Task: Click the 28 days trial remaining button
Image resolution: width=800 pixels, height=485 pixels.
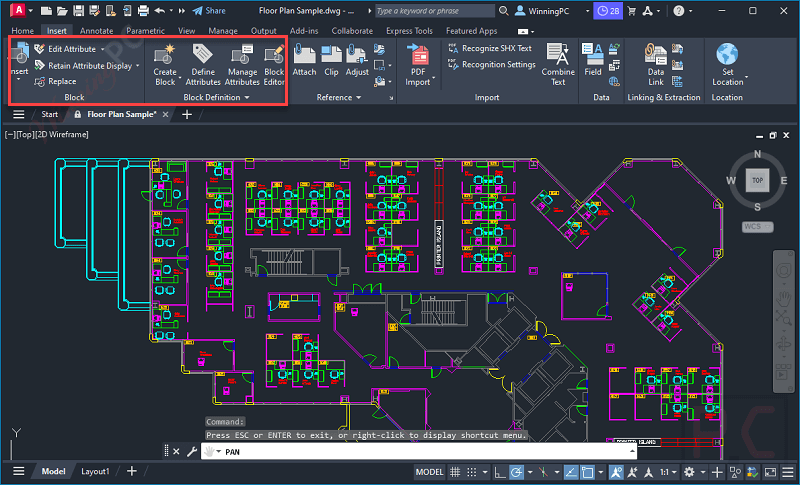Action: 608,11
